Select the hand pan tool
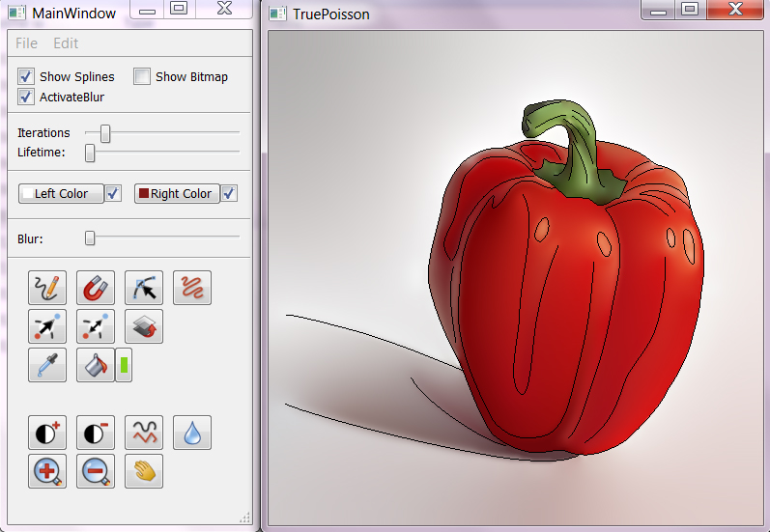The height and width of the screenshot is (532, 770). (144, 471)
